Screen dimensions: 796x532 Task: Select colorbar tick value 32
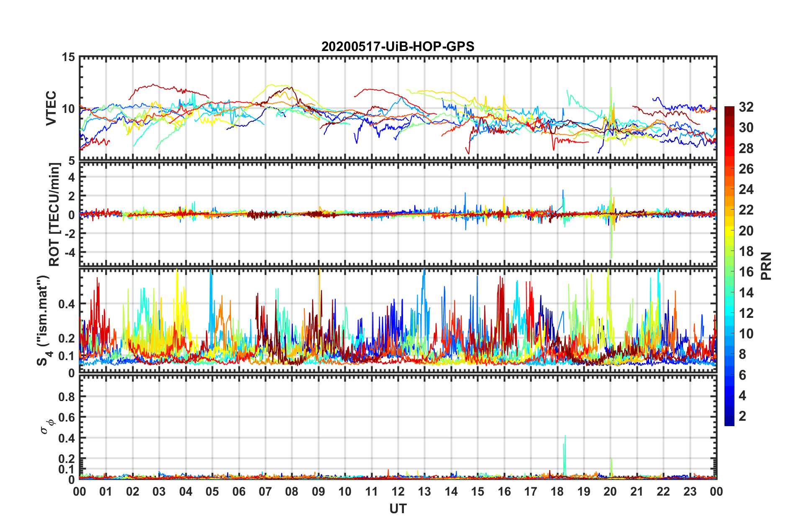click(746, 107)
